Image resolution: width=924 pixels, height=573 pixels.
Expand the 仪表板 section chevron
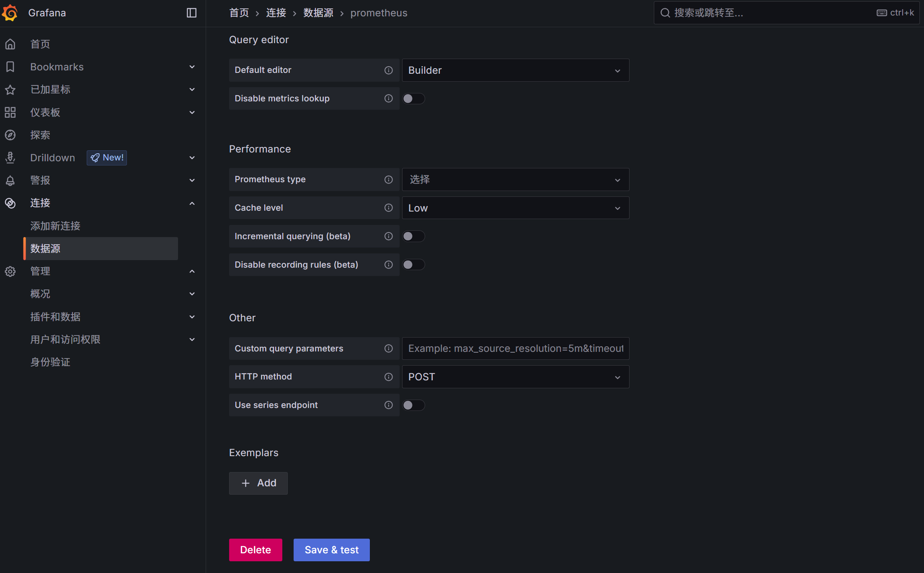pos(192,112)
